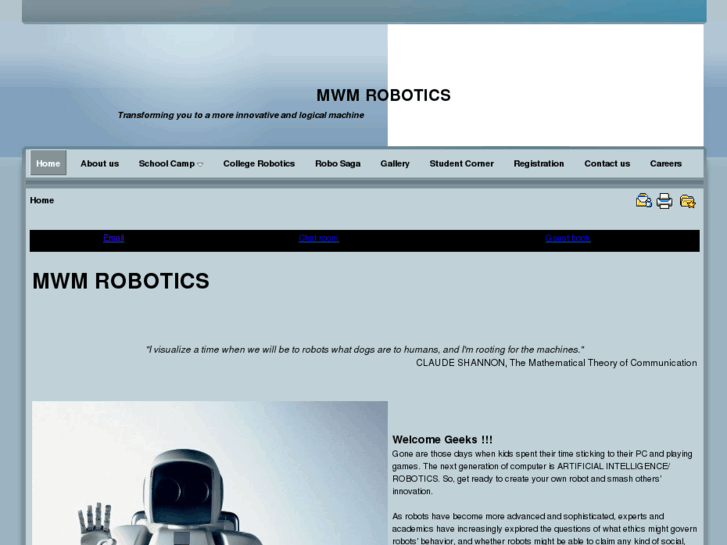Open Student Corner section
Image resolution: width=727 pixels, height=545 pixels.
pos(461,163)
